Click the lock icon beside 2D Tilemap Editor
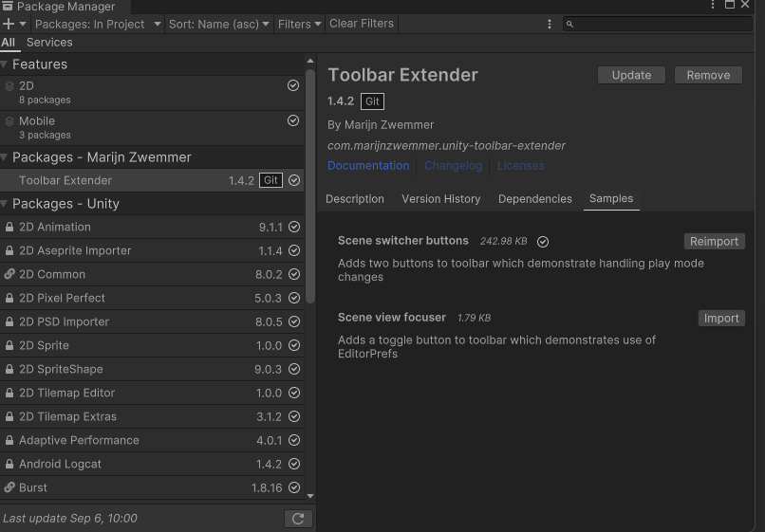The height and width of the screenshot is (532, 765). click(x=9, y=393)
